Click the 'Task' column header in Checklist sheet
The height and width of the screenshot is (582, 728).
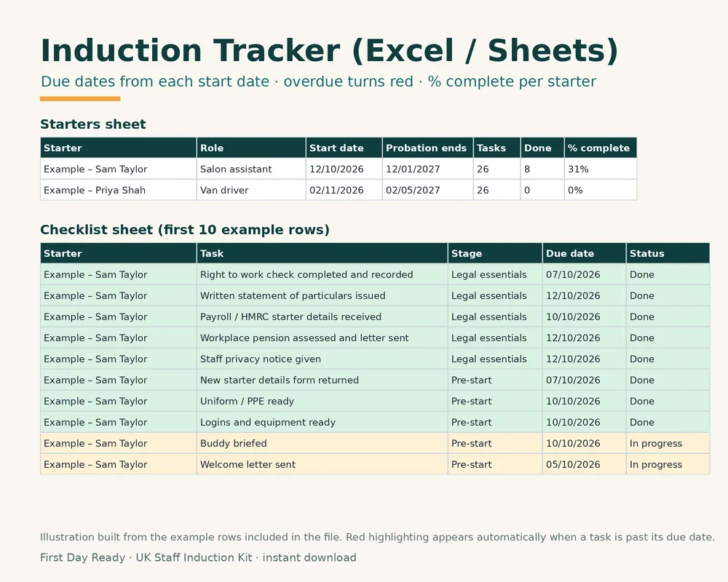click(x=323, y=253)
